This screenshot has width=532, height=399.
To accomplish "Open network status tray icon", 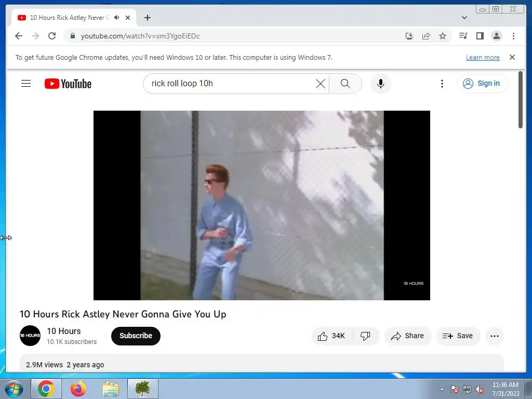I will point(467,389).
